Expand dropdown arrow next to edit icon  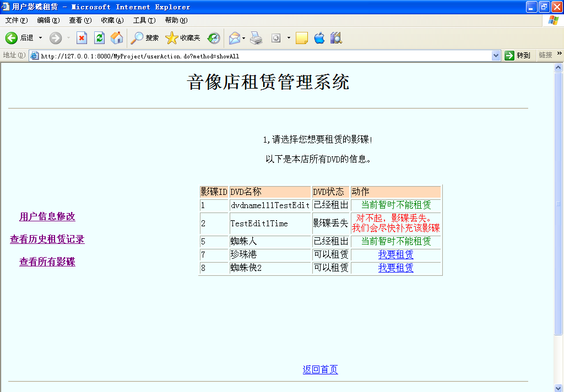coord(289,38)
